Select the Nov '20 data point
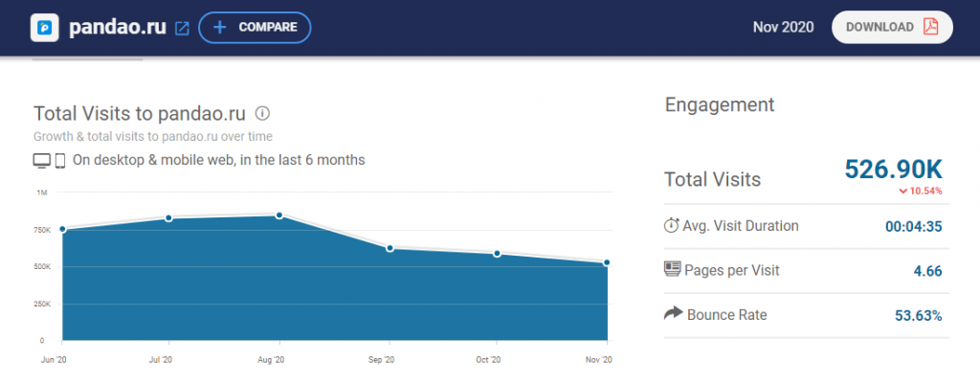 pyautogui.click(x=607, y=262)
